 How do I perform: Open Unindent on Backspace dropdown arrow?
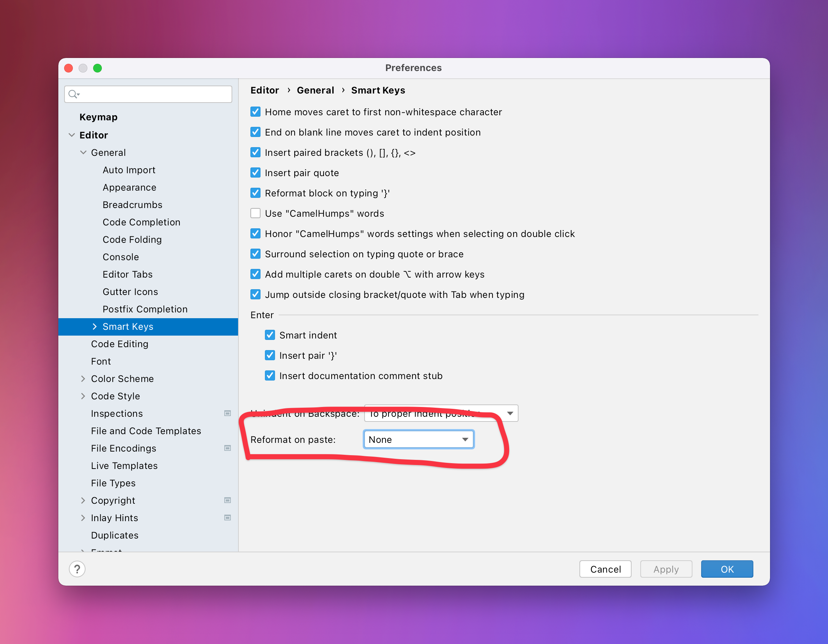510,414
